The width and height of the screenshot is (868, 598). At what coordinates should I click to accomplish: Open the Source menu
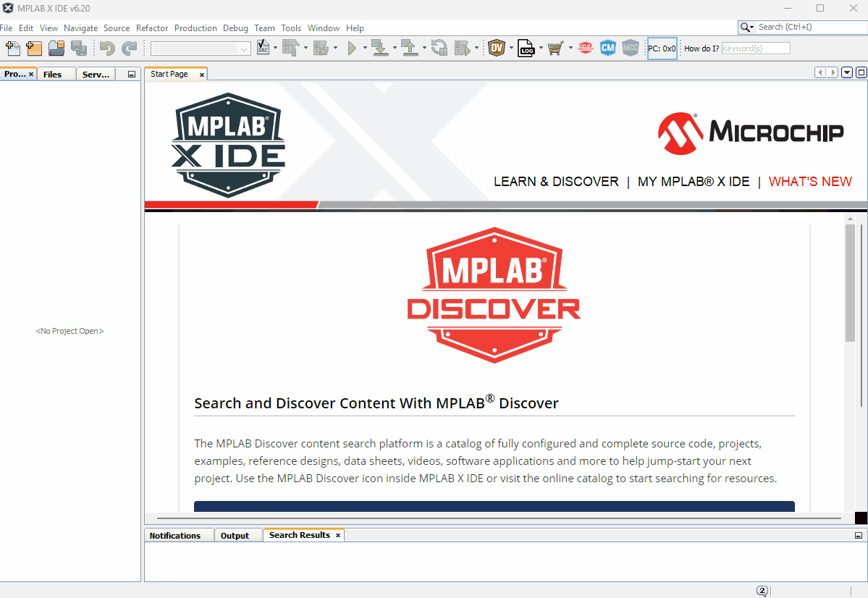(117, 28)
